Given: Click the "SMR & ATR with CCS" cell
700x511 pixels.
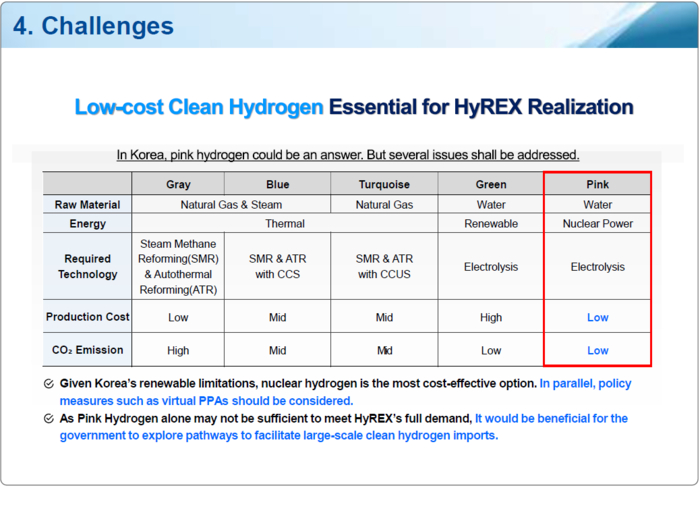Looking at the screenshot, I should [278, 267].
